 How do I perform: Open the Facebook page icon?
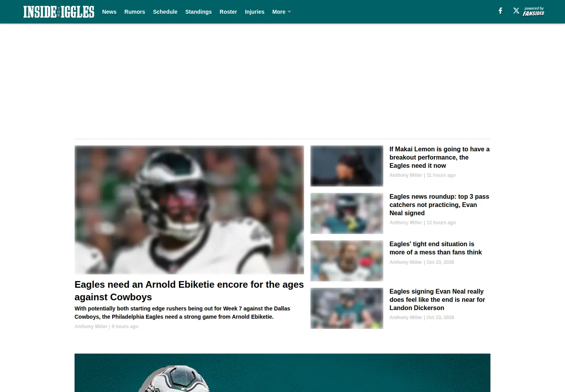(500, 11)
